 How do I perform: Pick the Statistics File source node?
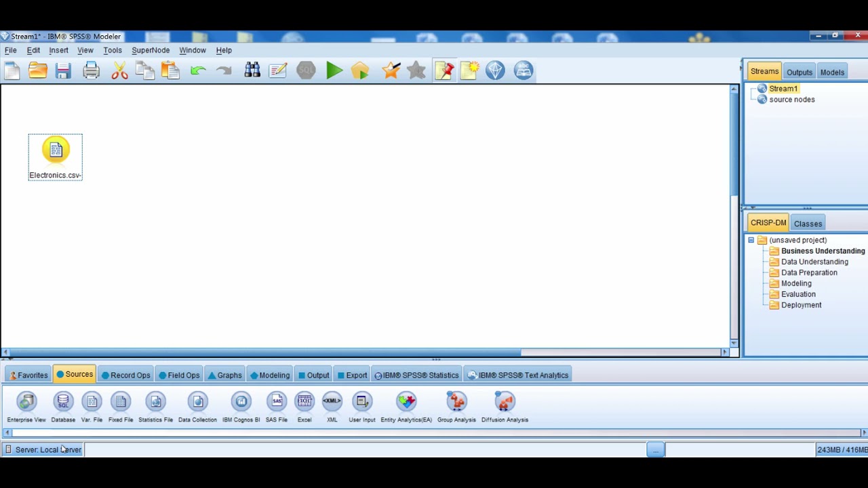click(x=155, y=407)
